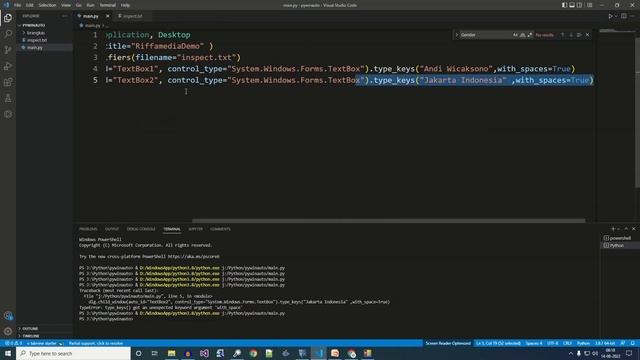The height and width of the screenshot is (360, 640).
Task: Select the powershell terminal instance
Action: [x=620, y=238]
